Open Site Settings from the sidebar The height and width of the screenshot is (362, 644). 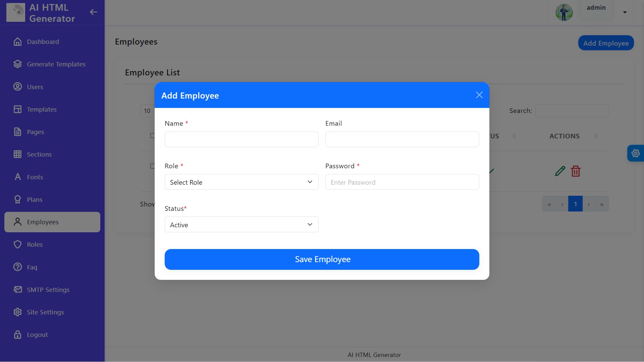(x=45, y=312)
